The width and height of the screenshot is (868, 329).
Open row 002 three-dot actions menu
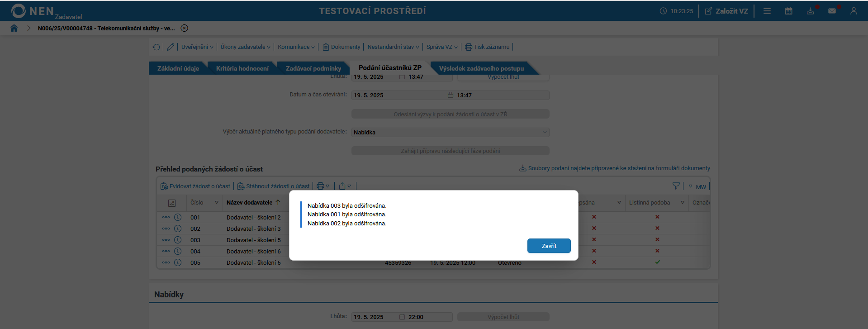(x=166, y=229)
